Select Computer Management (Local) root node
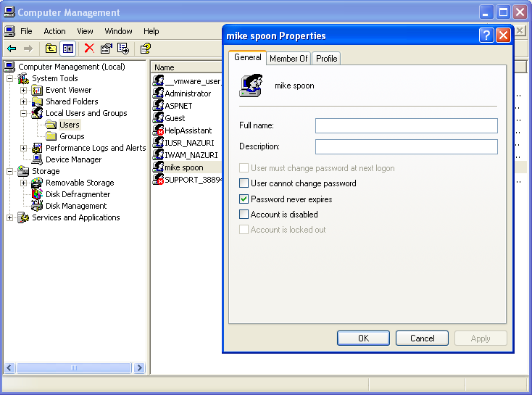This screenshot has height=395, width=532. coord(72,67)
